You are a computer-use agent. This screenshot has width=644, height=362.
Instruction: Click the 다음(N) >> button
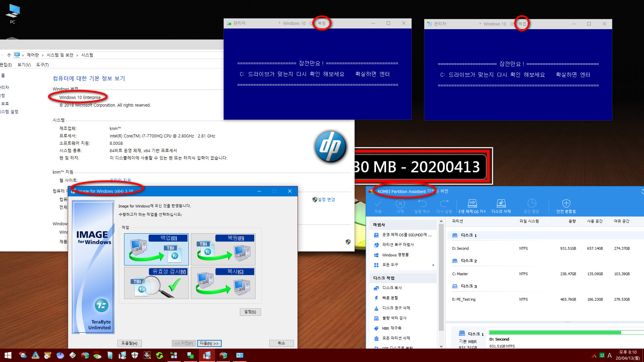pos(209,343)
